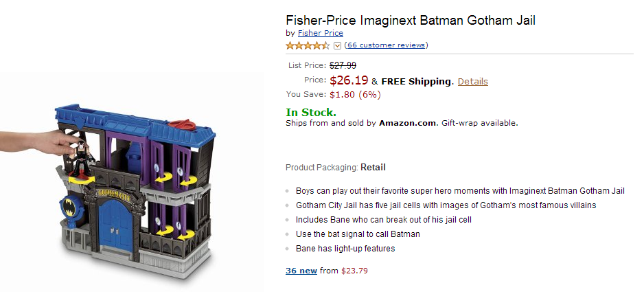Viewport: 644px width, 305px height.
Task: Click the Retail product packaging label
Action: (x=378, y=167)
